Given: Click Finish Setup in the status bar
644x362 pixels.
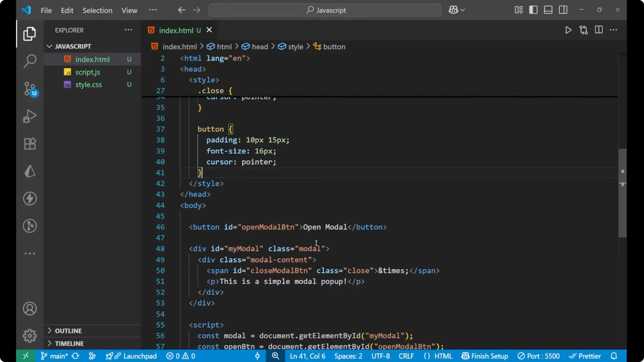Looking at the screenshot, I should (x=484, y=356).
